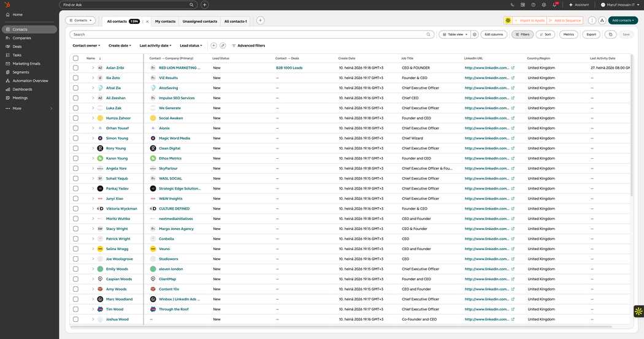Click the edit quick filters icon
The width and height of the screenshot is (644, 339).
[x=223, y=45]
